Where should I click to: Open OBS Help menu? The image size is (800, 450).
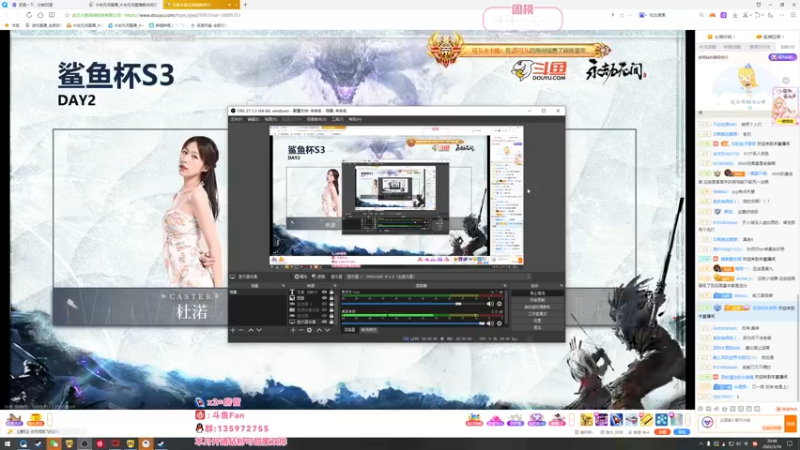coord(355,119)
